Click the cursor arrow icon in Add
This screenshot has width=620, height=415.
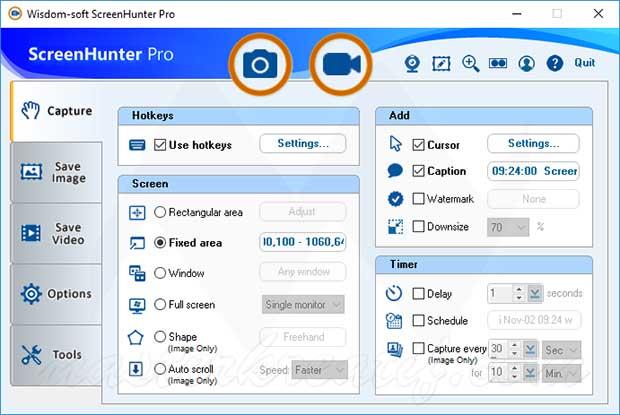pyautogui.click(x=395, y=144)
